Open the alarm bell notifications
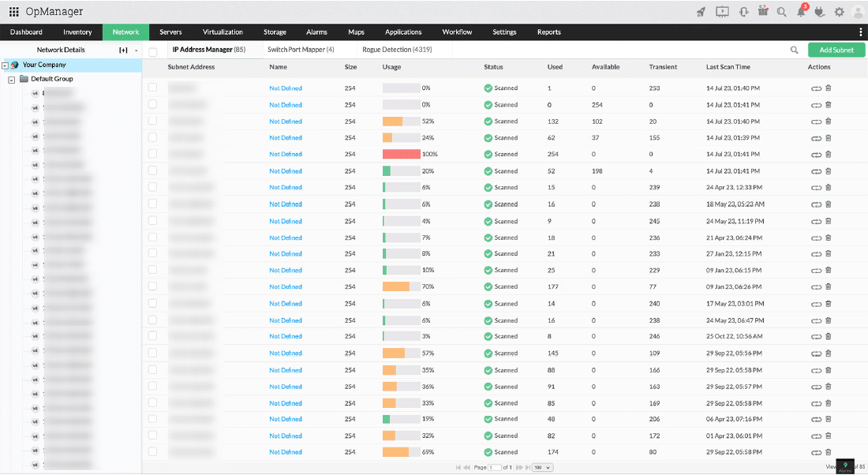 click(801, 11)
